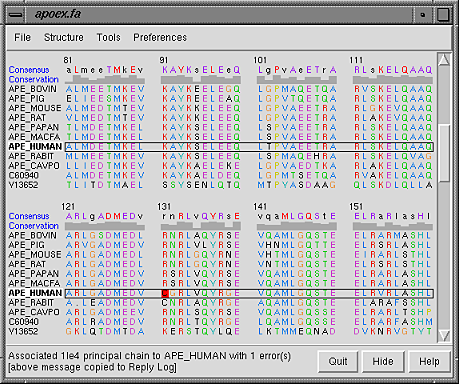Open the Preferences menu
Image resolution: width=459 pixels, height=384 pixels.
pyautogui.click(x=160, y=37)
